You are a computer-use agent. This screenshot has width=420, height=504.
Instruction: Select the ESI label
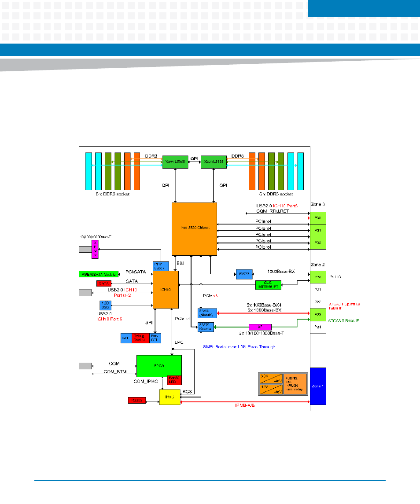click(180, 263)
